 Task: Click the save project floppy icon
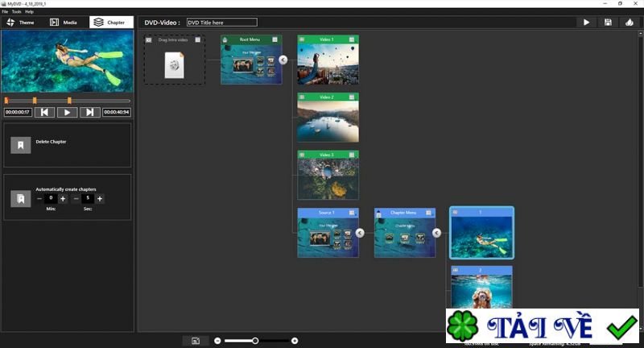tap(607, 23)
